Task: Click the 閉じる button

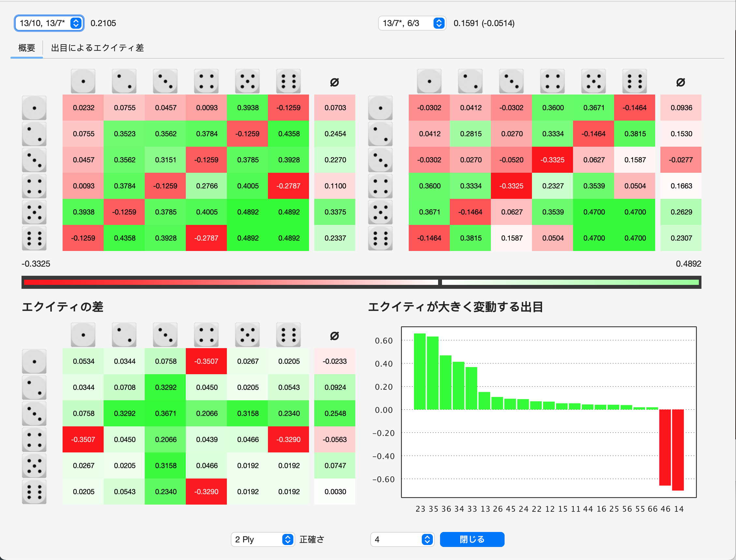Action: pyautogui.click(x=472, y=539)
